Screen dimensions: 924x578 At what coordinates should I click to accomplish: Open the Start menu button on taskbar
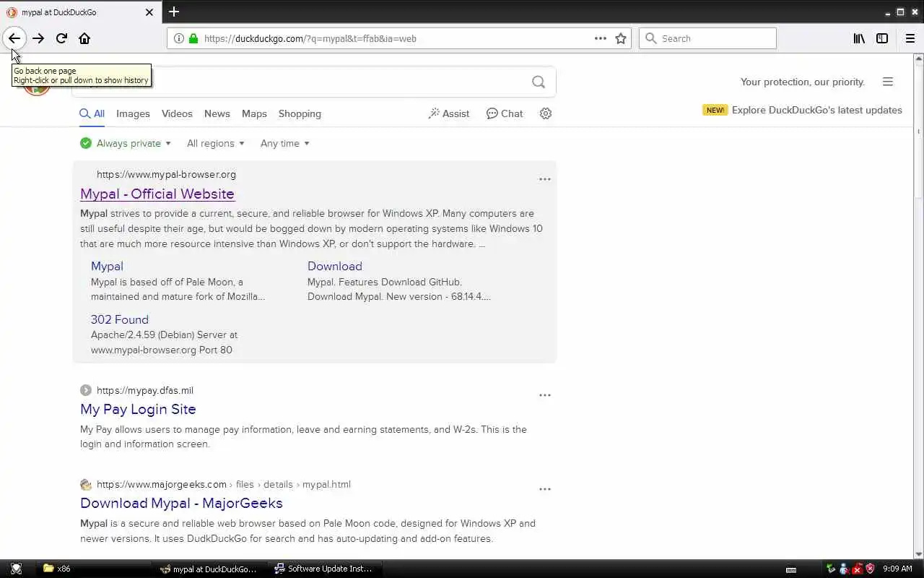coord(16,569)
